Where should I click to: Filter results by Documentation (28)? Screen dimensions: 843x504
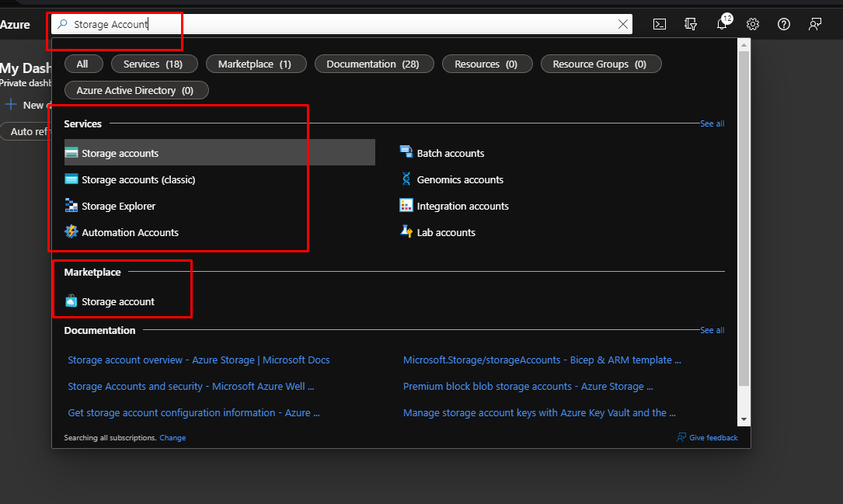point(374,64)
